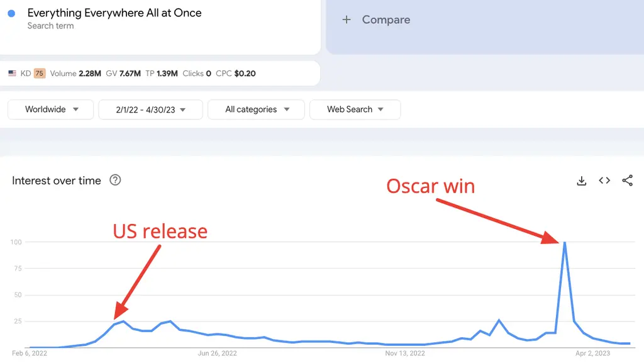The height and width of the screenshot is (363, 644).
Task: Expand the All categories dropdown
Action: click(257, 109)
